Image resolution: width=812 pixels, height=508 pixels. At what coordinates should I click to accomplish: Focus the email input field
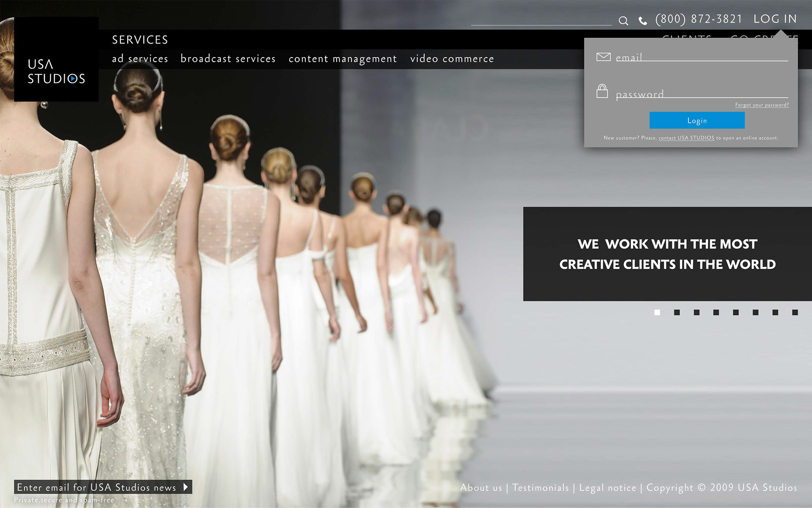701,57
